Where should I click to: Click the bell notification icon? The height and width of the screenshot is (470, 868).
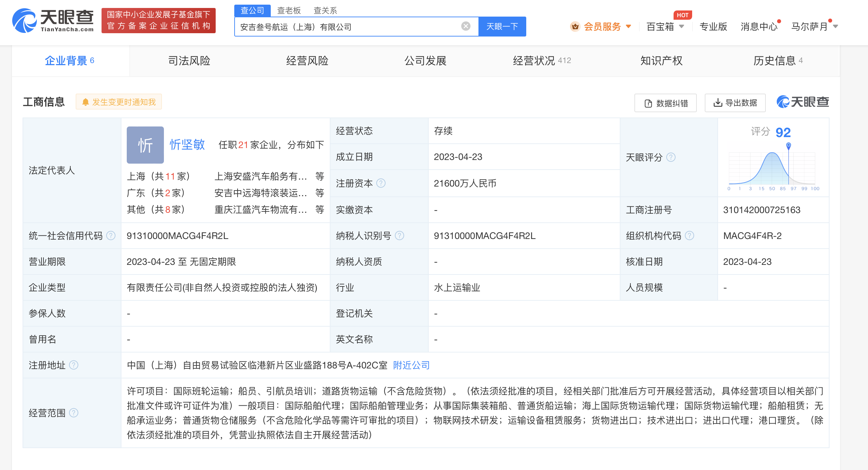(86, 102)
